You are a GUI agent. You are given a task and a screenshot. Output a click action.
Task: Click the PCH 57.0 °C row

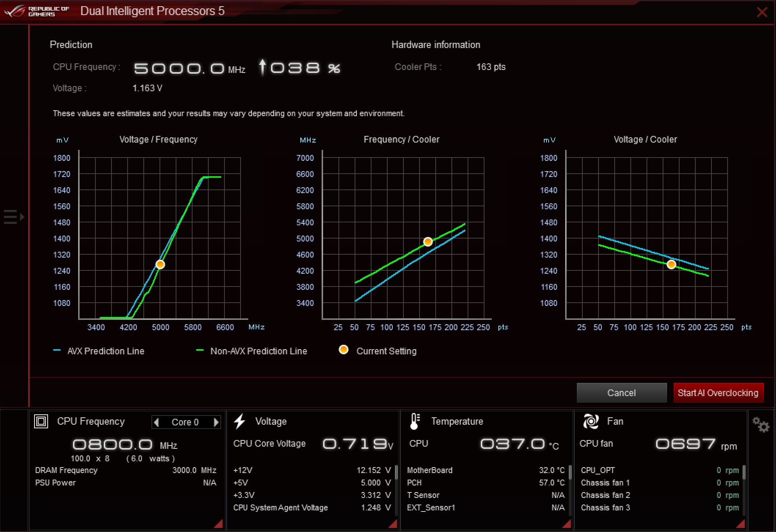[x=486, y=483]
